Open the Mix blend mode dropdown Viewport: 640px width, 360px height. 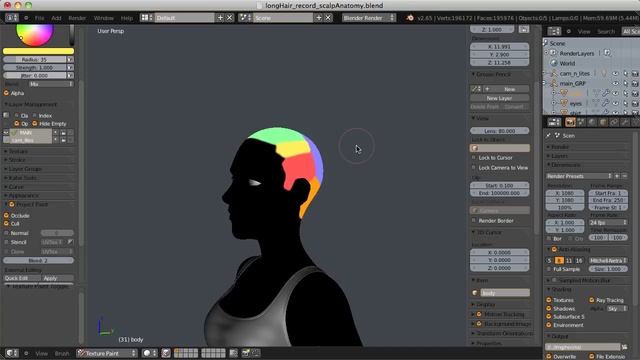click(x=51, y=84)
